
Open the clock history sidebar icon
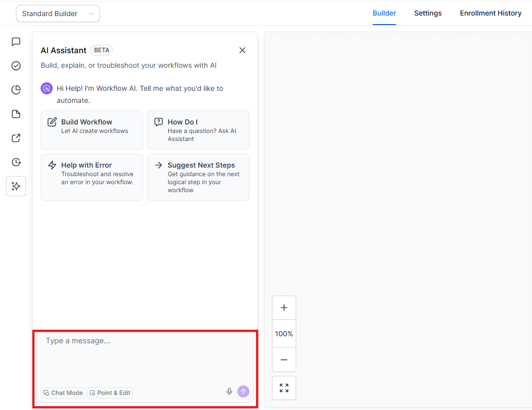point(16,162)
